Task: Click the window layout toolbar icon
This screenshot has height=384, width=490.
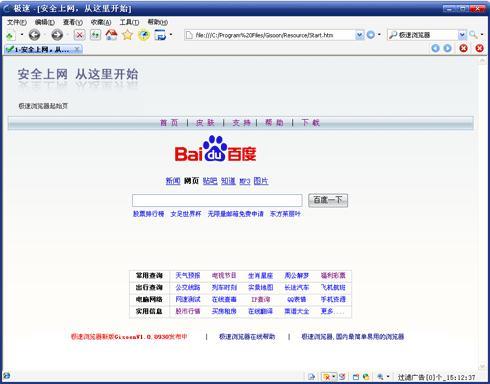Action: click(160, 35)
